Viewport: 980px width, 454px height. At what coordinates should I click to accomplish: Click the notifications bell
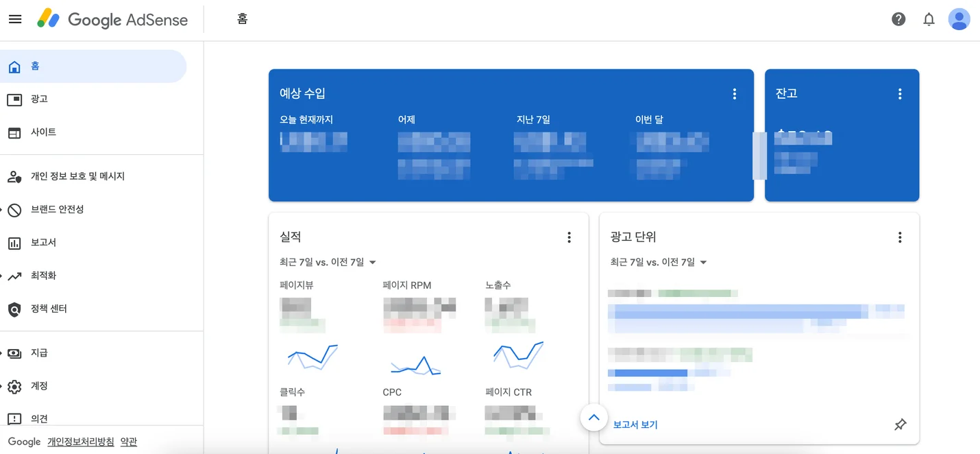click(929, 19)
